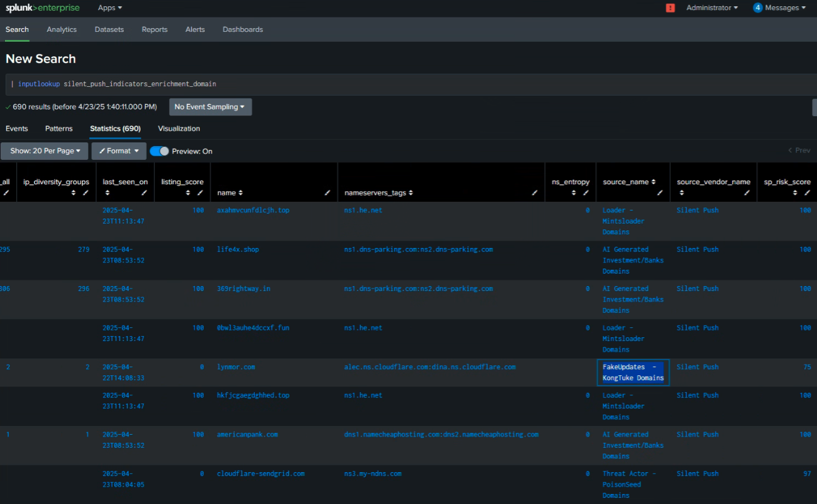Open the Administrator dropdown menu
817x504 pixels.
click(x=712, y=8)
